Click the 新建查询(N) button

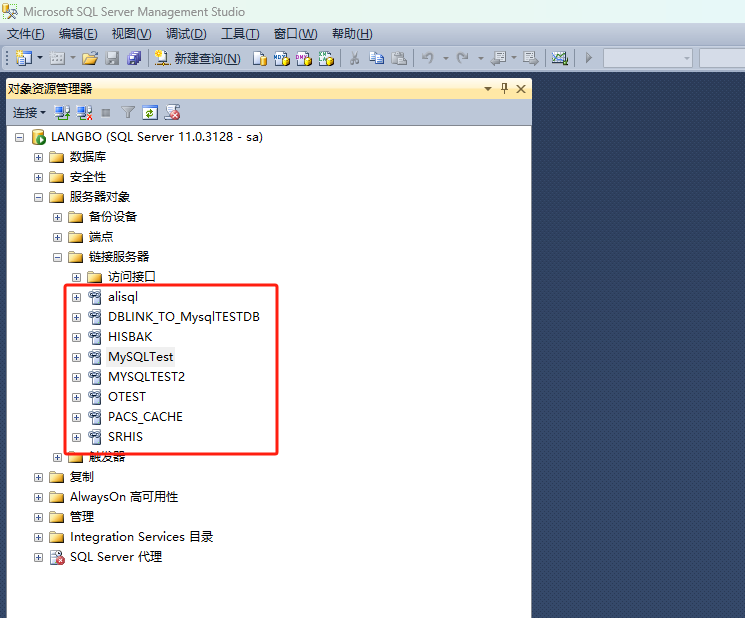click(197, 58)
